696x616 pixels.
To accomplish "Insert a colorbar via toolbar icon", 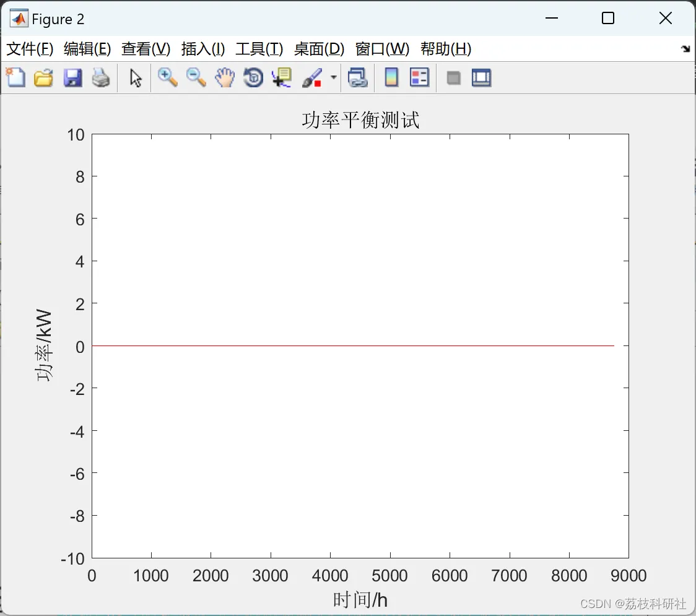I will [391, 77].
